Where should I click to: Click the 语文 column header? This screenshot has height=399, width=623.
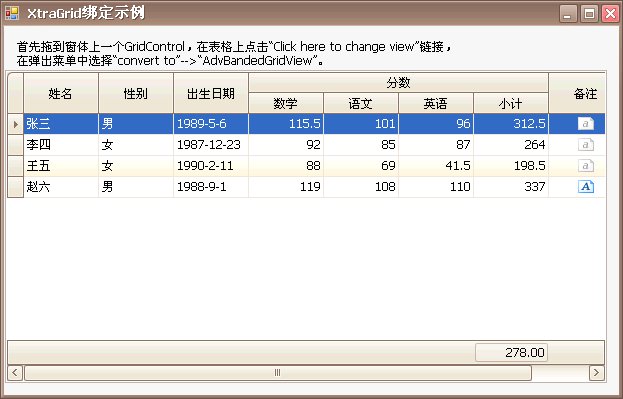[x=361, y=103]
